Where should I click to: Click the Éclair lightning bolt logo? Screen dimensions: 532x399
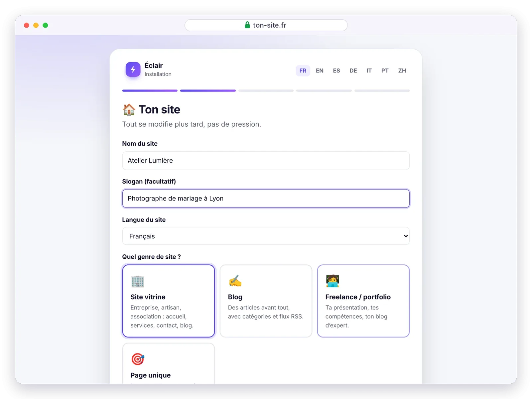coord(133,69)
